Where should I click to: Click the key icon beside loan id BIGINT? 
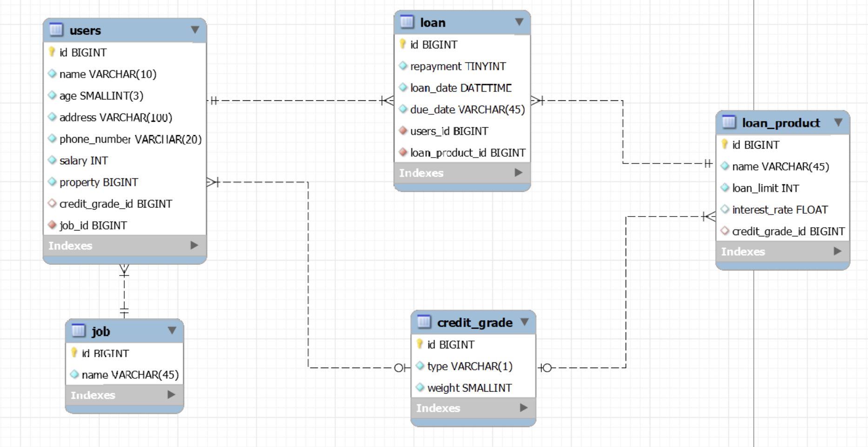403,44
